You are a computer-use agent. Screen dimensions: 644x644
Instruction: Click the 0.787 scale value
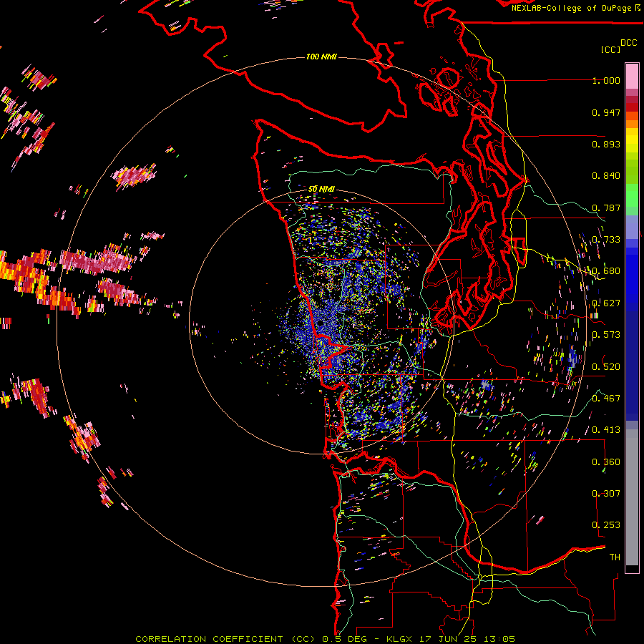[x=606, y=208]
